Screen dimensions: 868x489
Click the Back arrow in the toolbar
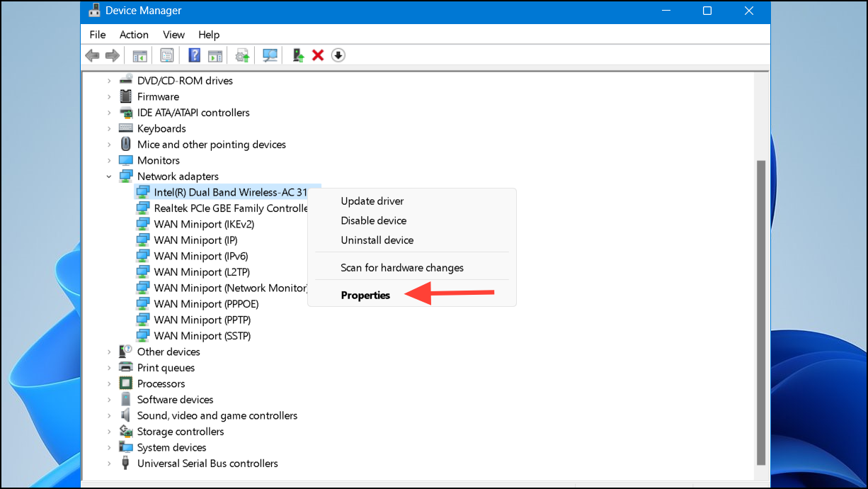(92, 55)
